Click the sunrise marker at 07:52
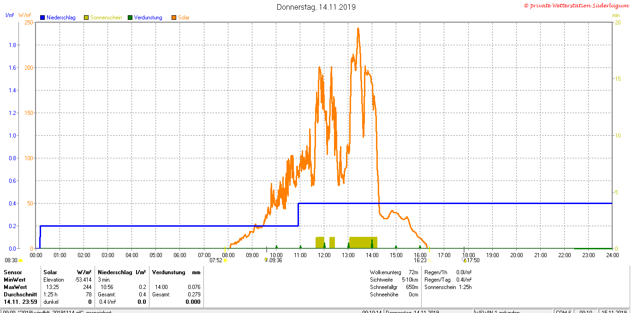Screen dimensions: 644x313 (x=225, y=260)
